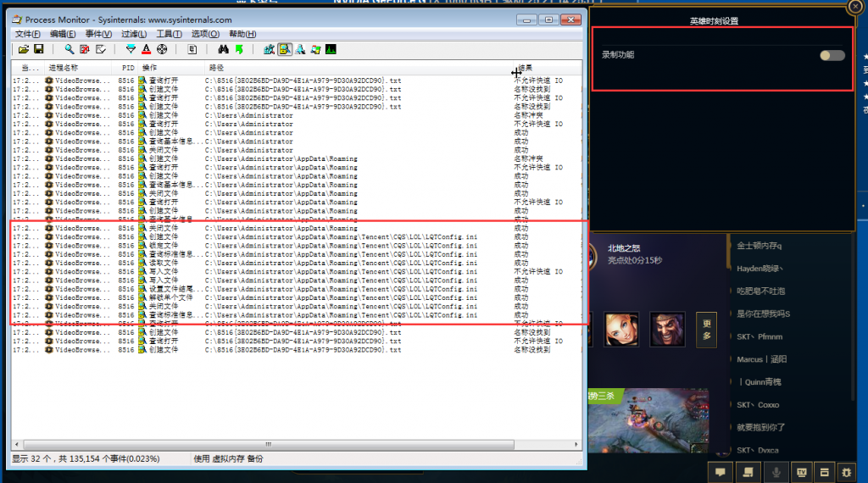Click the green Jump To icon
The image size is (868, 483).
(x=239, y=49)
